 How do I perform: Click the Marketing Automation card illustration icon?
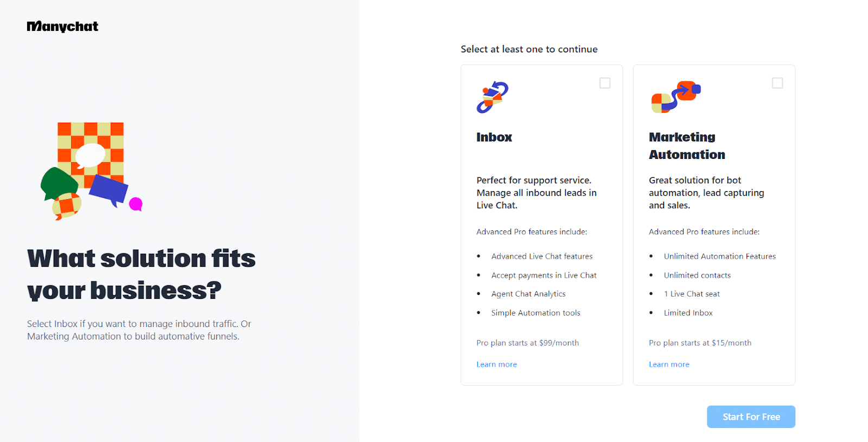[x=675, y=97]
